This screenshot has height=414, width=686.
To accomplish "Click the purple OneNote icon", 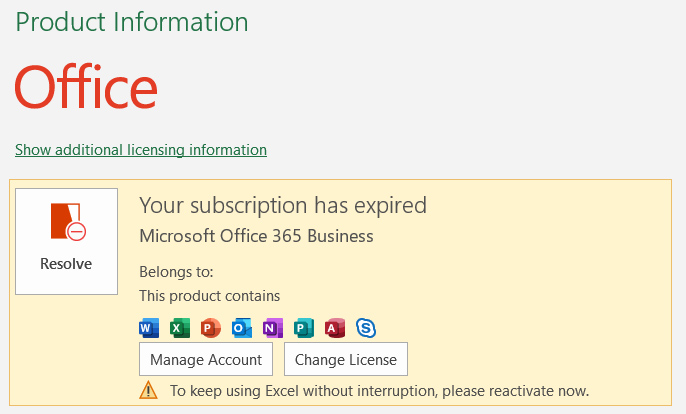I will point(272,328).
